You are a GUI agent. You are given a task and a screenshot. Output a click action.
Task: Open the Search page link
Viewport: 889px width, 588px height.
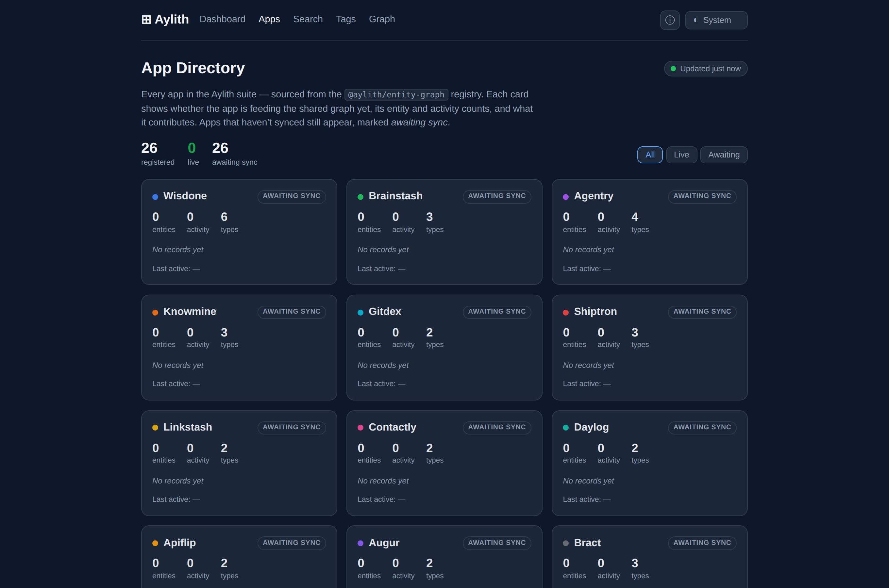(308, 19)
